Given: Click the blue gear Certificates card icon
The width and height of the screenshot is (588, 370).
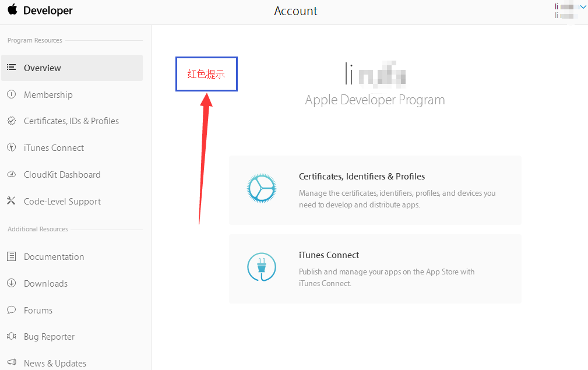Looking at the screenshot, I should 262,188.
